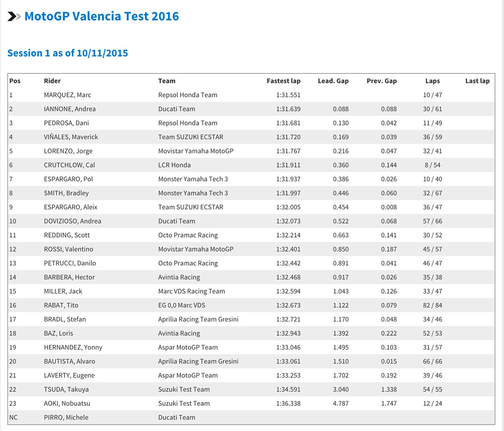This screenshot has height=431, width=504.
Task: Open the MotoGP Valencia Test 2016 heading
Action: coord(102,16)
